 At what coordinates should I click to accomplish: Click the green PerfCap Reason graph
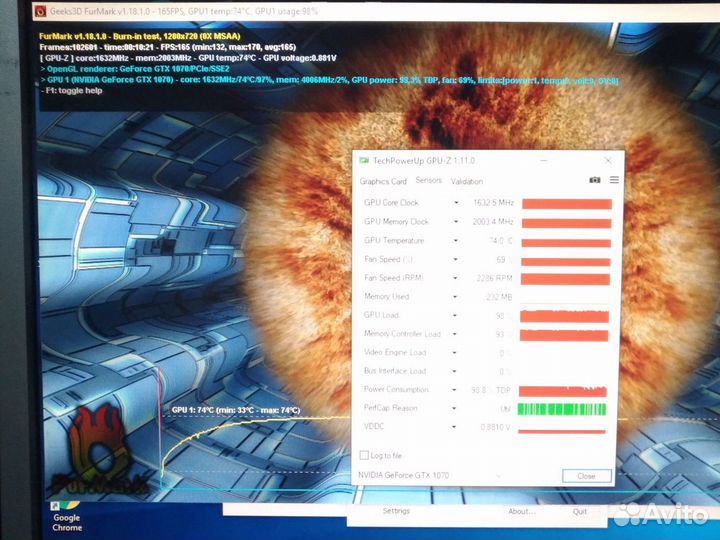[565, 408]
